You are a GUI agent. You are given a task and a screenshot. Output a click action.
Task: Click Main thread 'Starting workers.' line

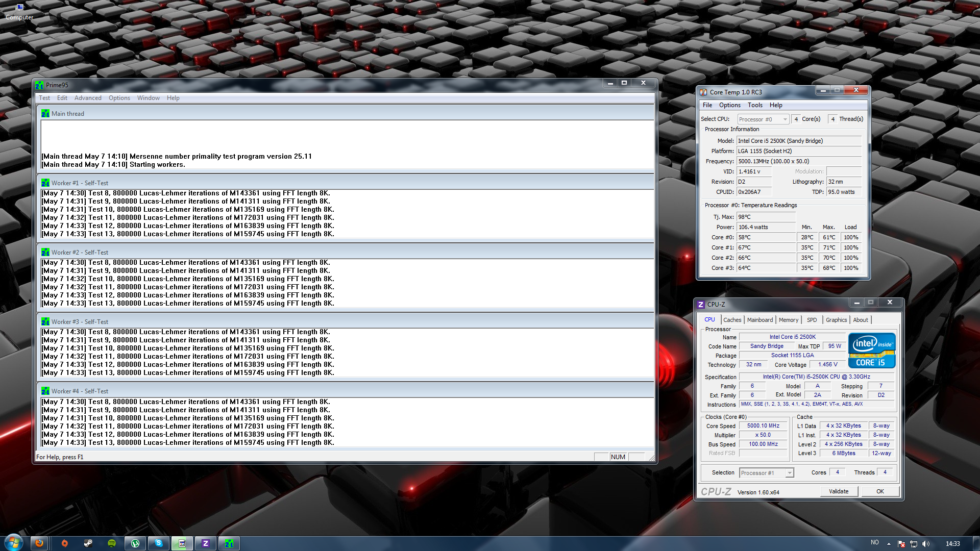coord(113,165)
